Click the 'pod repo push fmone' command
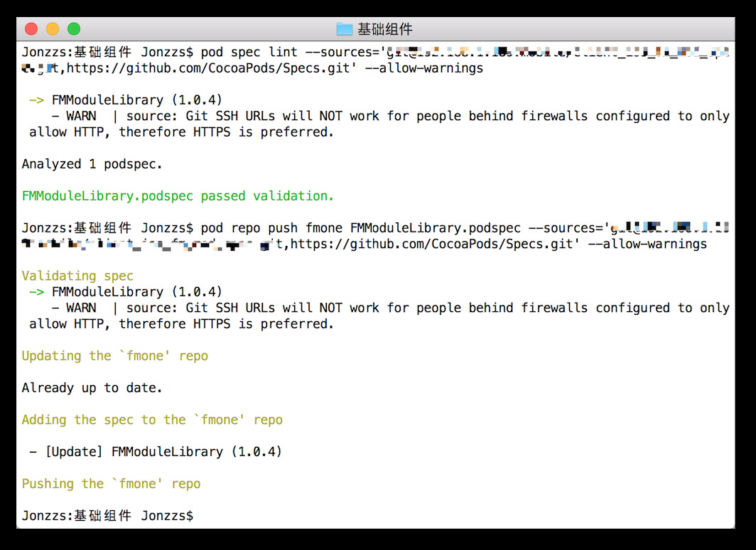 (x=275, y=228)
